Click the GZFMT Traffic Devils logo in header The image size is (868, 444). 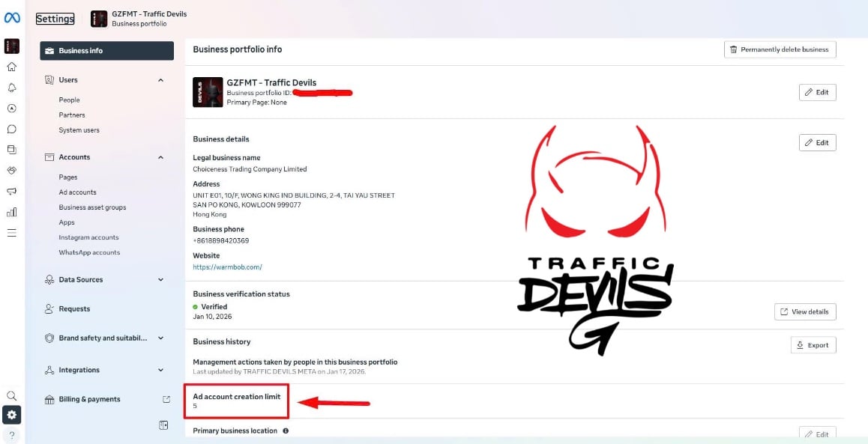tap(98, 18)
